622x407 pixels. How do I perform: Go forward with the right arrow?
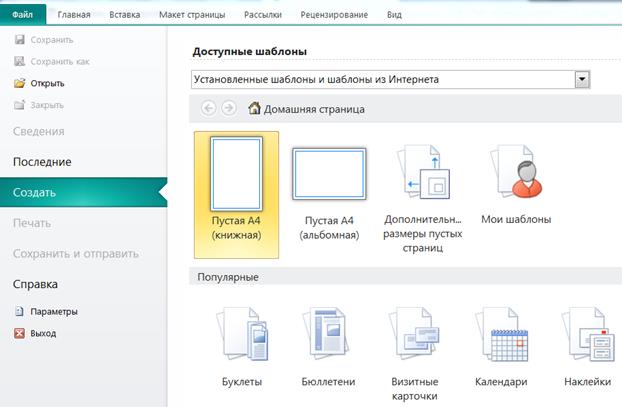pyautogui.click(x=229, y=108)
